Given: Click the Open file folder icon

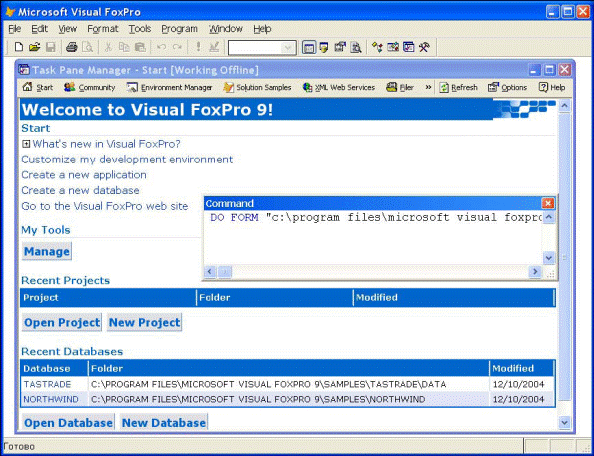Looking at the screenshot, I should (x=34, y=47).
